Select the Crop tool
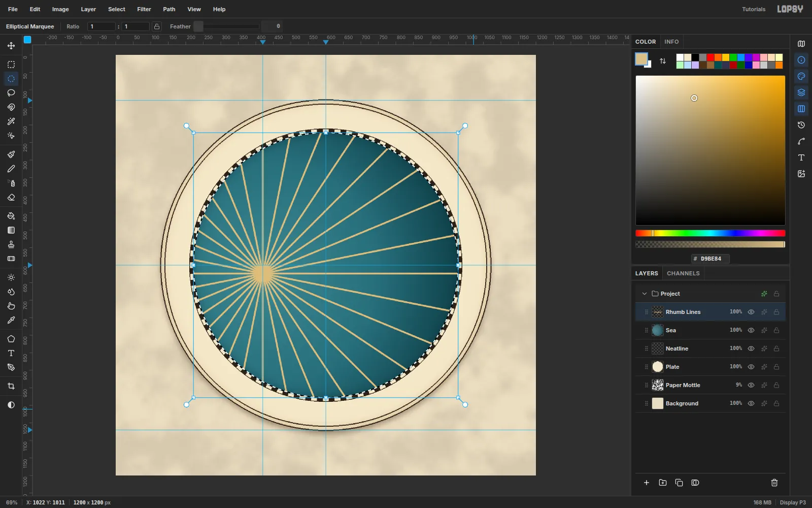Viewport: 812px width, 508px height. (11, 386)
